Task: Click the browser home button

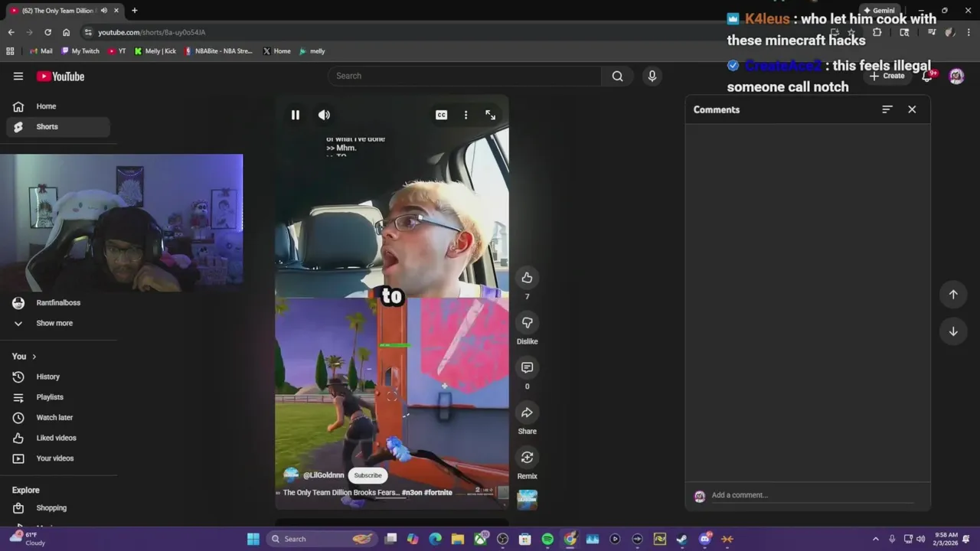Action: [x=66, y=32]
